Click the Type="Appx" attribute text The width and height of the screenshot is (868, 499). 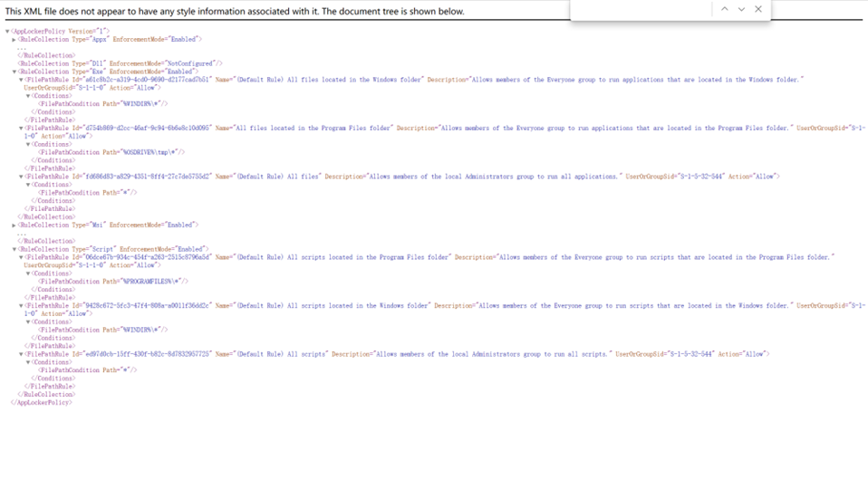tap(89, 39)
